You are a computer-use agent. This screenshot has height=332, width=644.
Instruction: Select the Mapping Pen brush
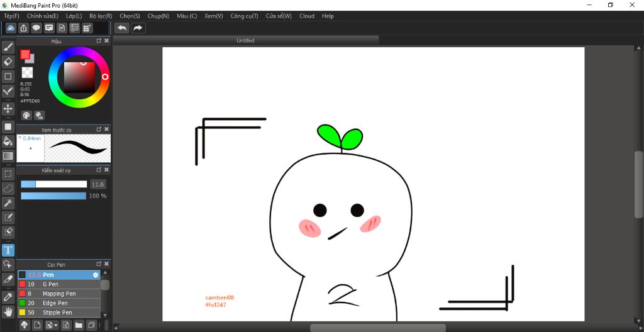coord(59,294)
